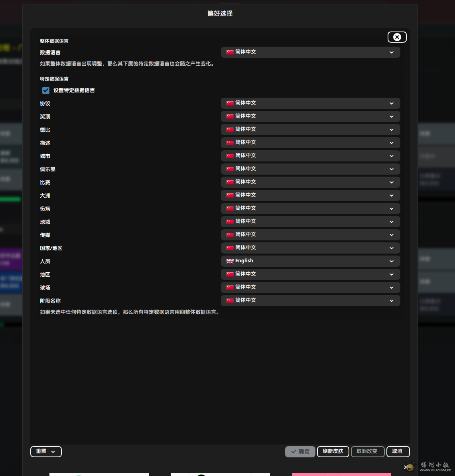Click the flag icon in 城市 row

[230, 156]
